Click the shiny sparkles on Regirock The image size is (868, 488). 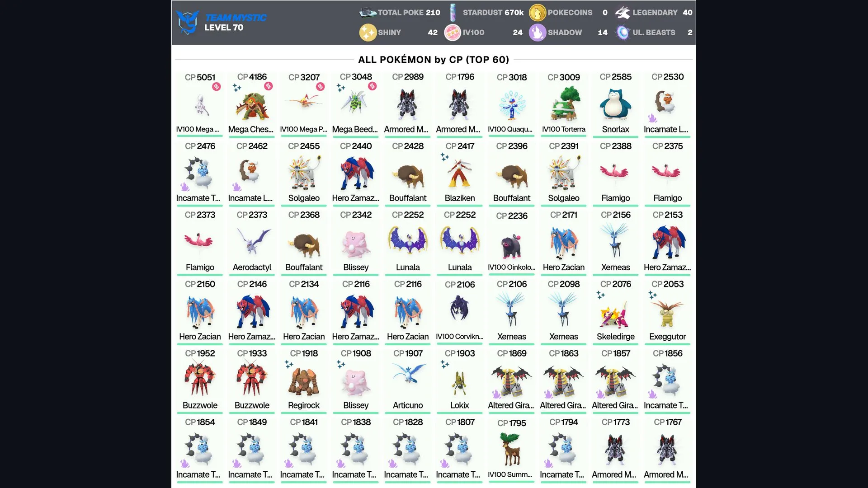click(x=289, y=364)
